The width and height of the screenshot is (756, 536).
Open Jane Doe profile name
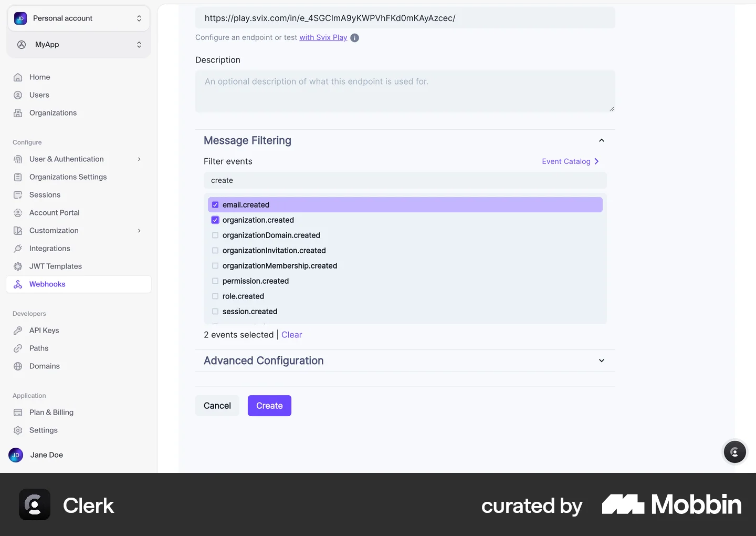coord(47,455)
